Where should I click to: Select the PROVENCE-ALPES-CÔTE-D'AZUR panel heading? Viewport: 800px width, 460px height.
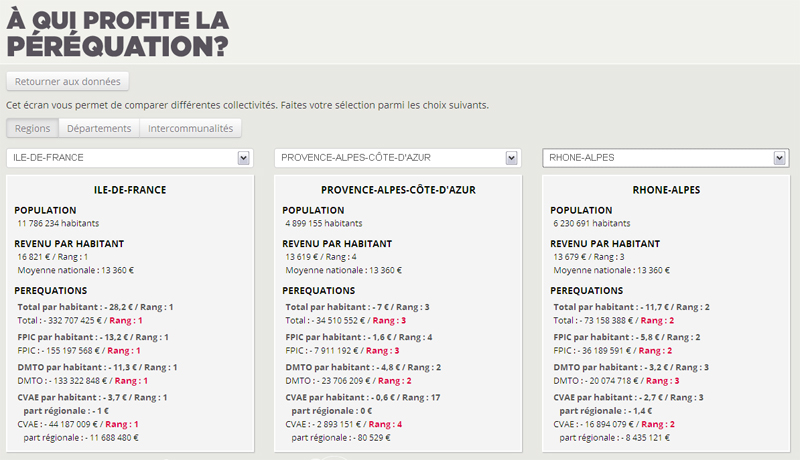397,189
